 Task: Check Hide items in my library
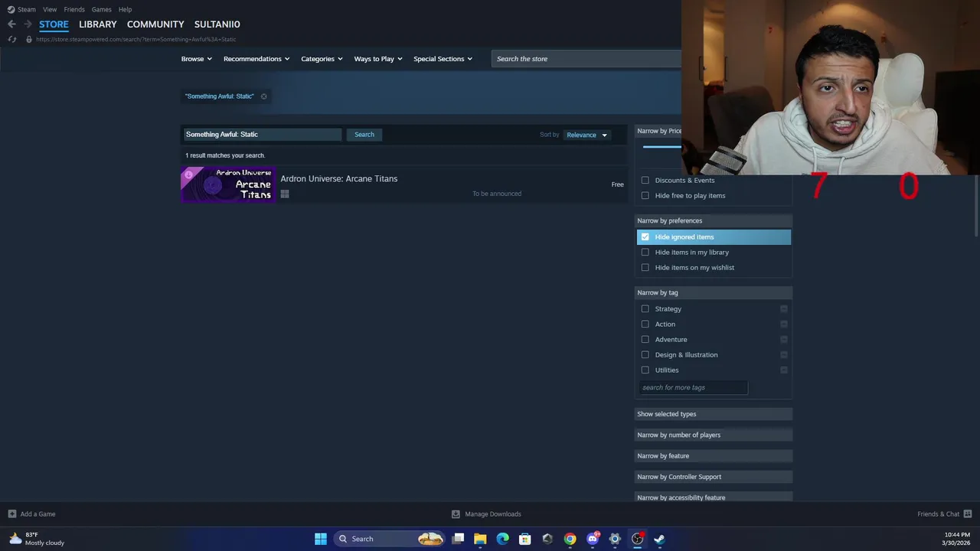(645, 253)
